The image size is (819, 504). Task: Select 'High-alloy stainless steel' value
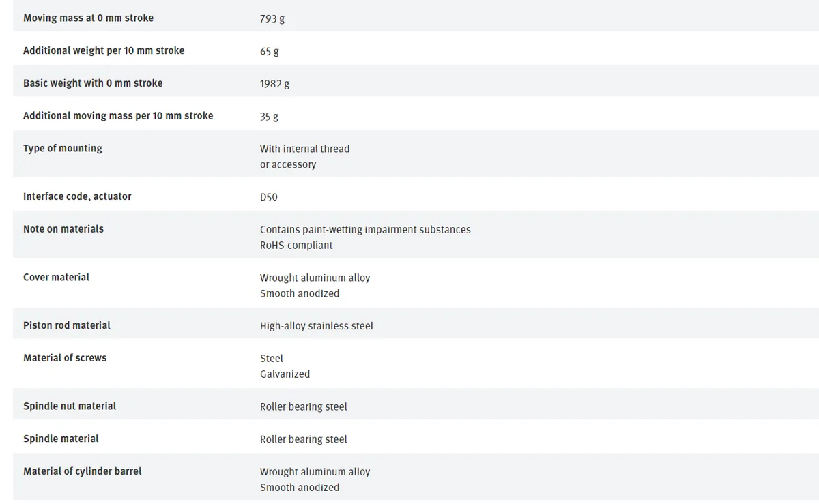pos(317,326)
